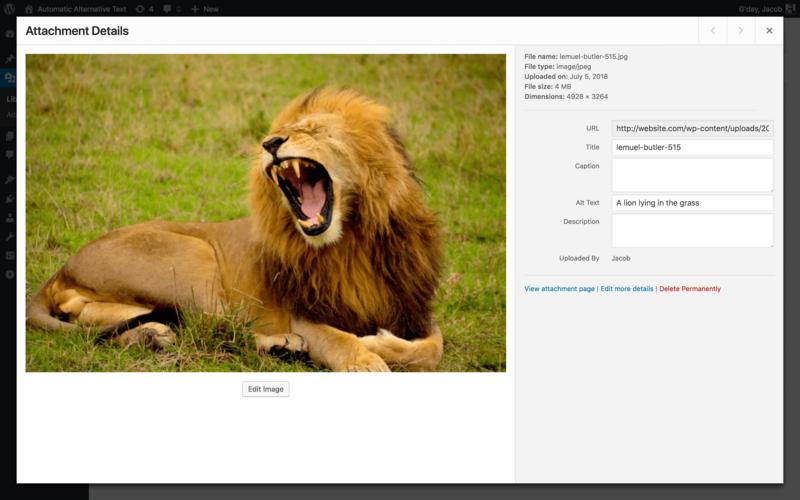Click into the Description text area

point(692,230)
